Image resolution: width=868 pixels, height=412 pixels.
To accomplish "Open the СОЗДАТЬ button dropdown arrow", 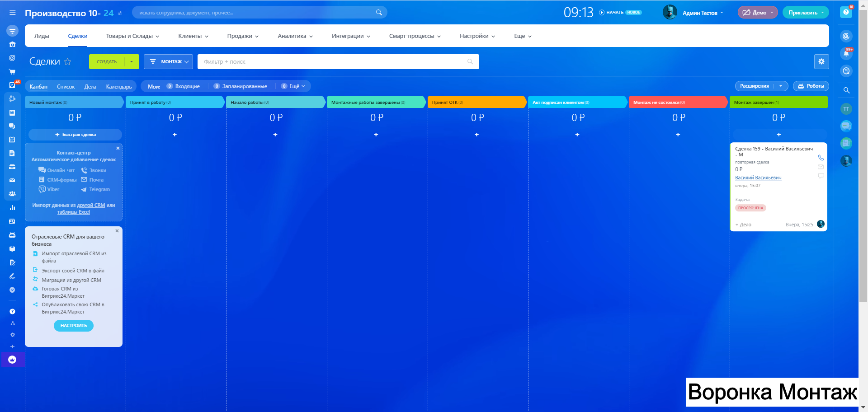I will point(132,61).
